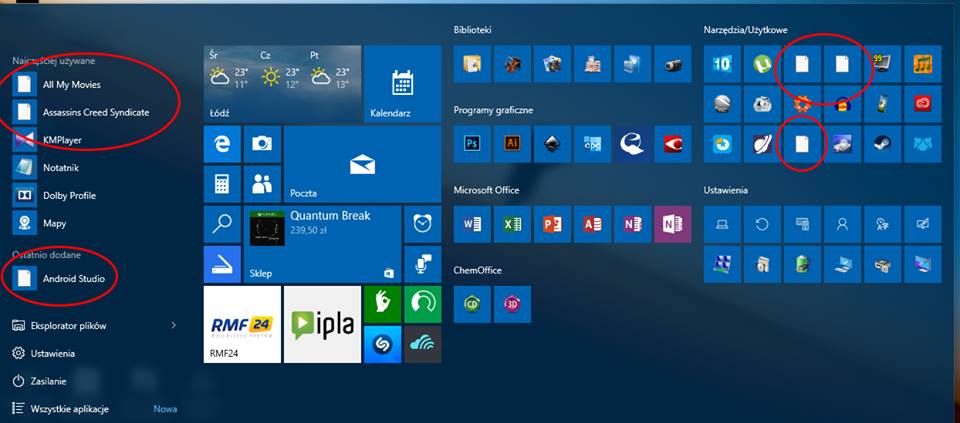Open the Scanner app tile
Image resolution: width=960 pixels, height=423 pixels.
coord(222,264)
